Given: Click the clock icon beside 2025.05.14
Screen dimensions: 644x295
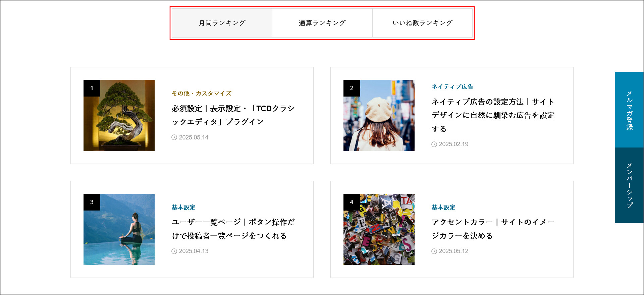Looking at the screenshot, I should [x=174, y=137].
